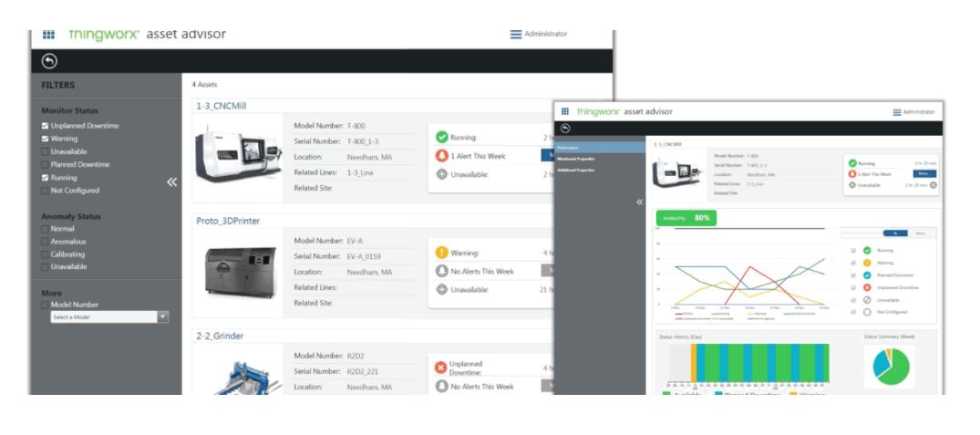Viewport: 980px width, 435px height.
Task: Click the CNC mill thumbnail in front window
Action: [678, 174]
